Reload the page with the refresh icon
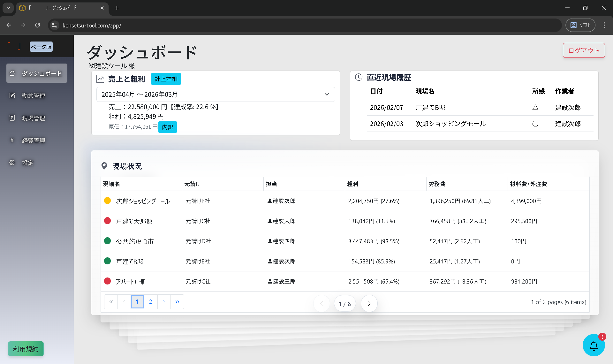613x364 pixels. pos(37,25)
